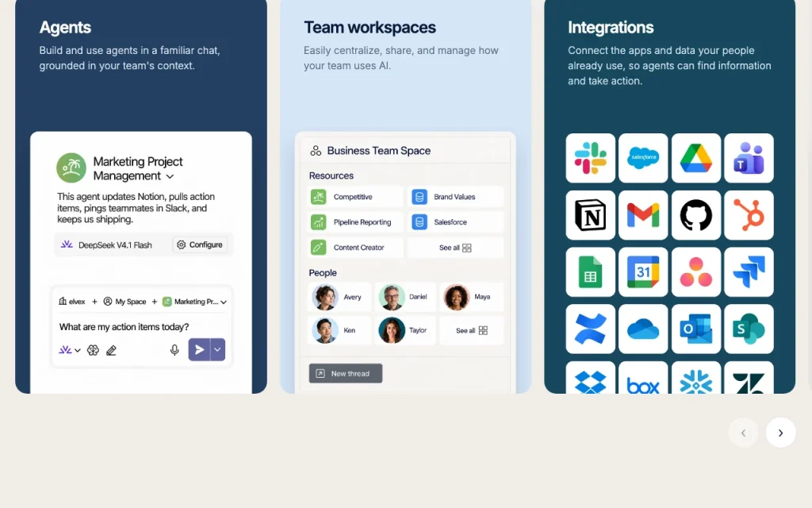This screenshot has width=812, height=508.
Task: Select the Salesforce integration tile
Action: (x=643, y=158)
